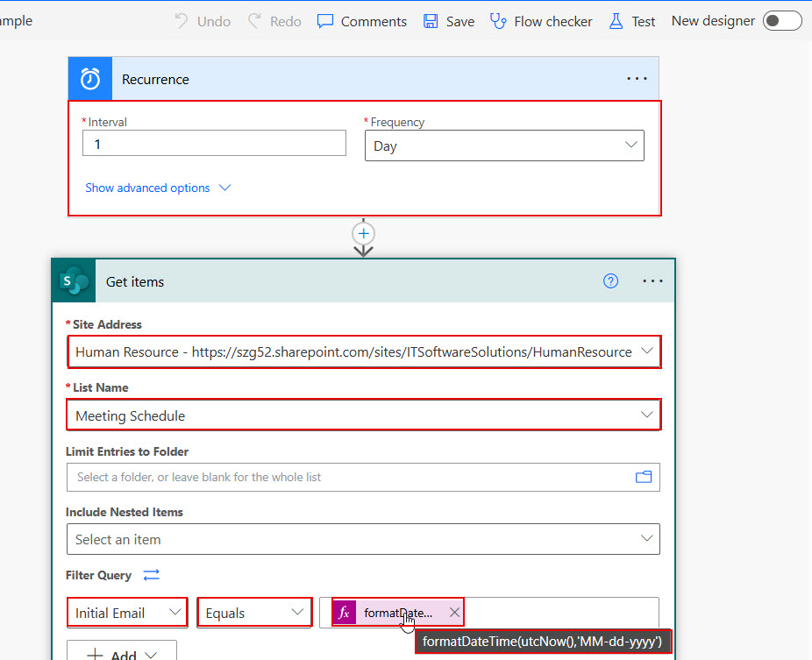
Task: Select the Equals operator dropdown
Action: (254, 613)
